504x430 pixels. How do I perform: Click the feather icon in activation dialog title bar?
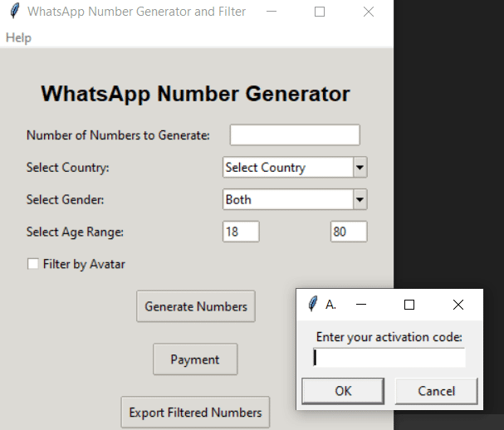click(x=313, y=304)
